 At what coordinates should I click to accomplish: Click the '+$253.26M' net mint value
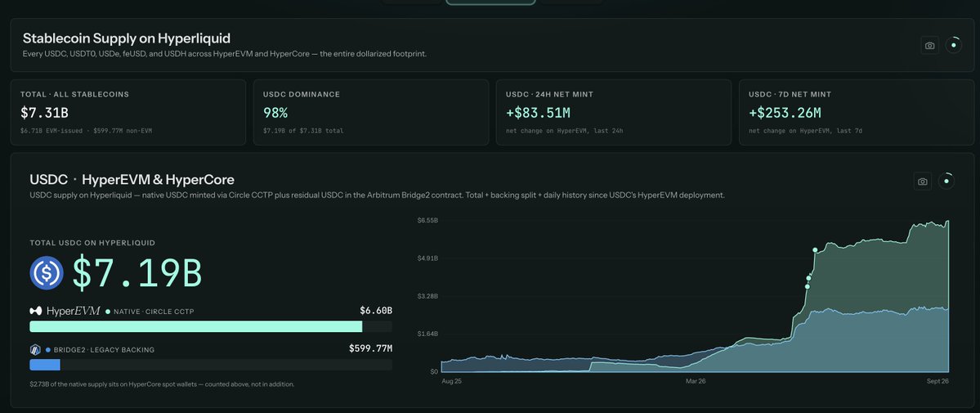785,113
